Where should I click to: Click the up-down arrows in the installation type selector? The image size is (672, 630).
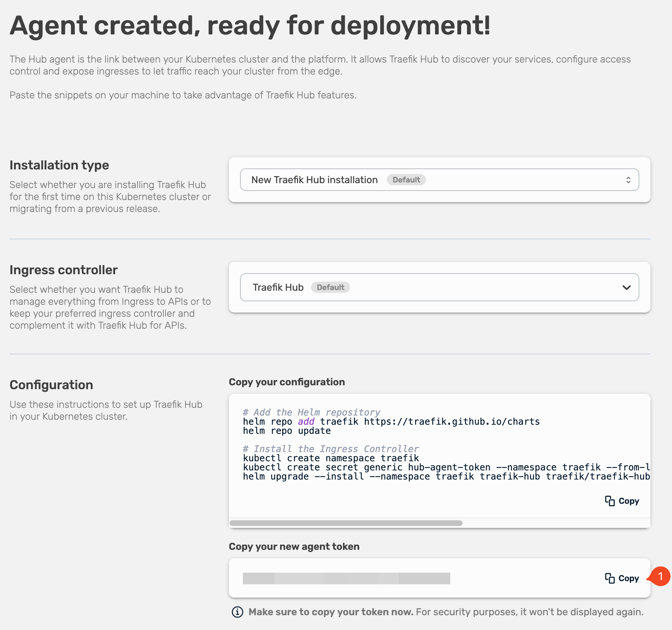[x=628, y=180]
